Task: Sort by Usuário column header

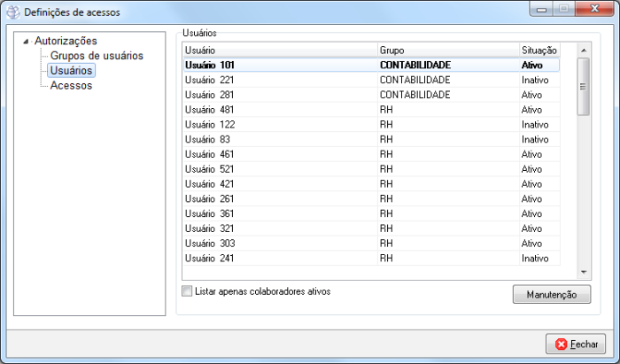Action: pyautogui.click(x=279, y=50)
